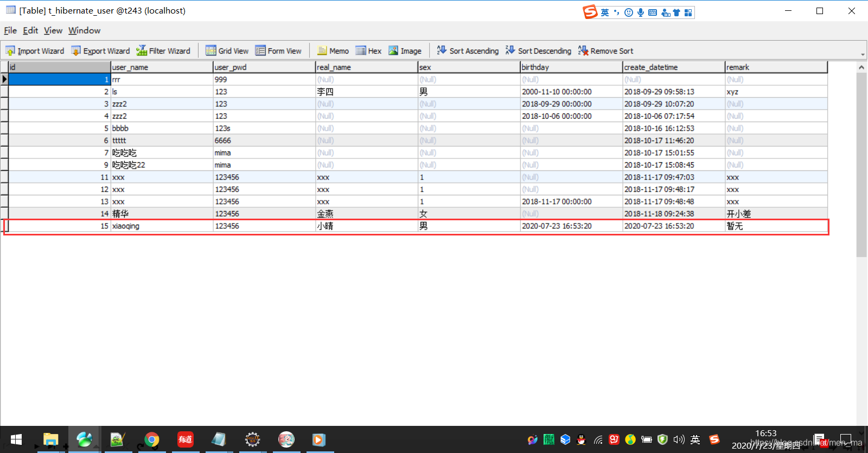This screenshot has height=453, width=868.
Task: Launch the Export Wizard
Action: (x=101, y=51)
